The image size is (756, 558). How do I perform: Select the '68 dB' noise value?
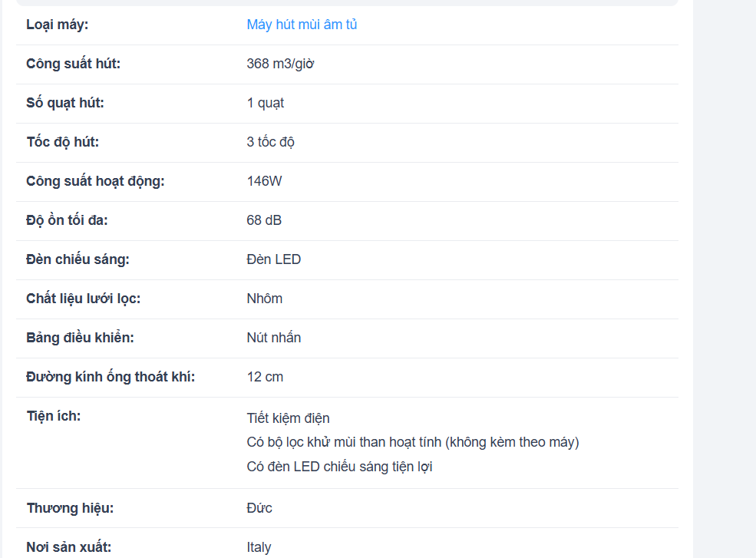pyautogui.click(x=264, y=220)
